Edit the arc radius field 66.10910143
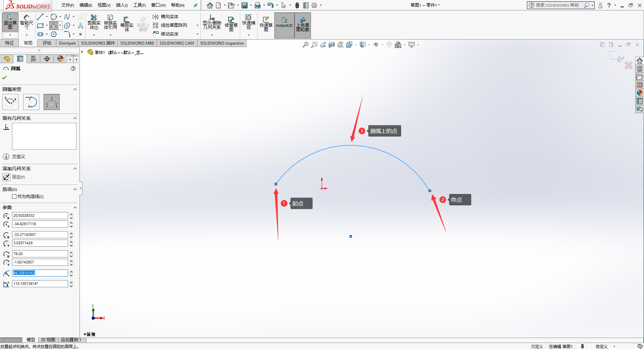The width and height of the screenshot is (644, 349). [40, 273]
